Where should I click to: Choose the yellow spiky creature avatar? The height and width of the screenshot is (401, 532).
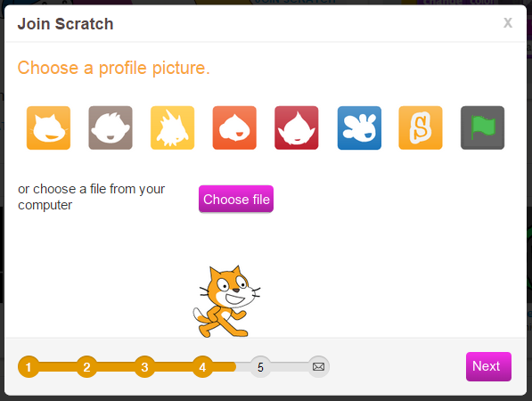pyautogui.click(x=172, y=127)
